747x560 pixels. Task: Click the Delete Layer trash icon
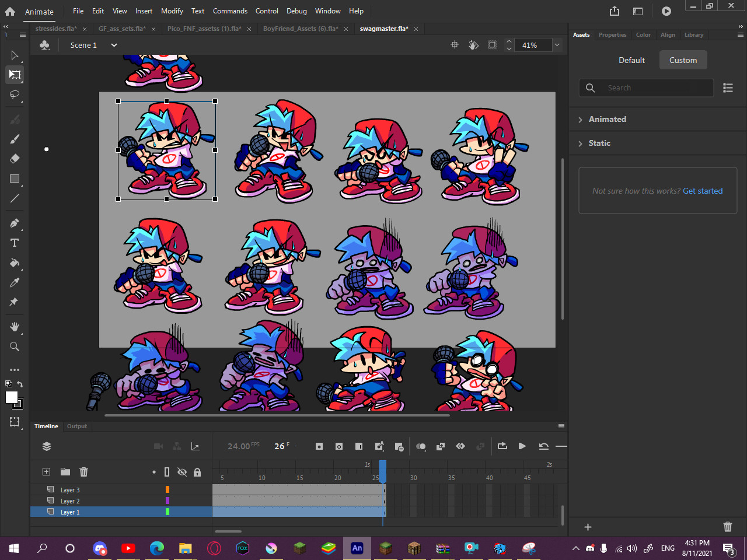(x=83, y=472)
